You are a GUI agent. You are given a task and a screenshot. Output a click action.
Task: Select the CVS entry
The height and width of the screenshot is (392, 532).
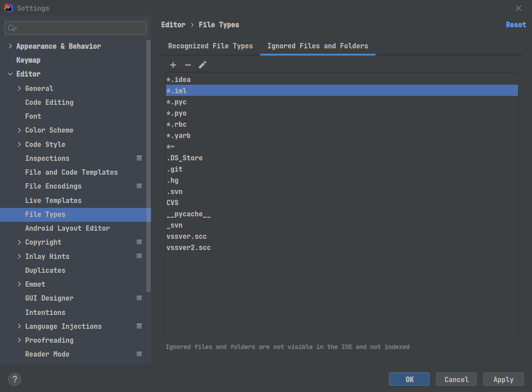[342, 202]
